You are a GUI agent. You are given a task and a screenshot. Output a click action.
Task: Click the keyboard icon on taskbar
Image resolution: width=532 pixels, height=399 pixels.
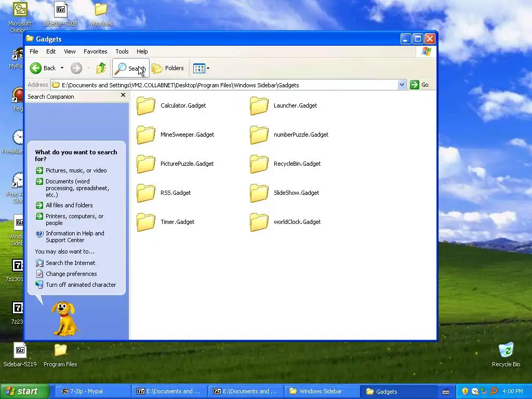coord(446,392)
